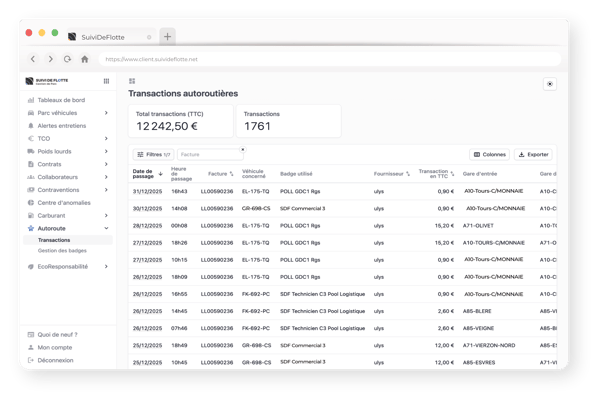Image resolution: width=600 pixels, height=401 pixels.
Task: Open the sidebar grid menu icon
Action: pyautogui.click(x=106, y=81)
